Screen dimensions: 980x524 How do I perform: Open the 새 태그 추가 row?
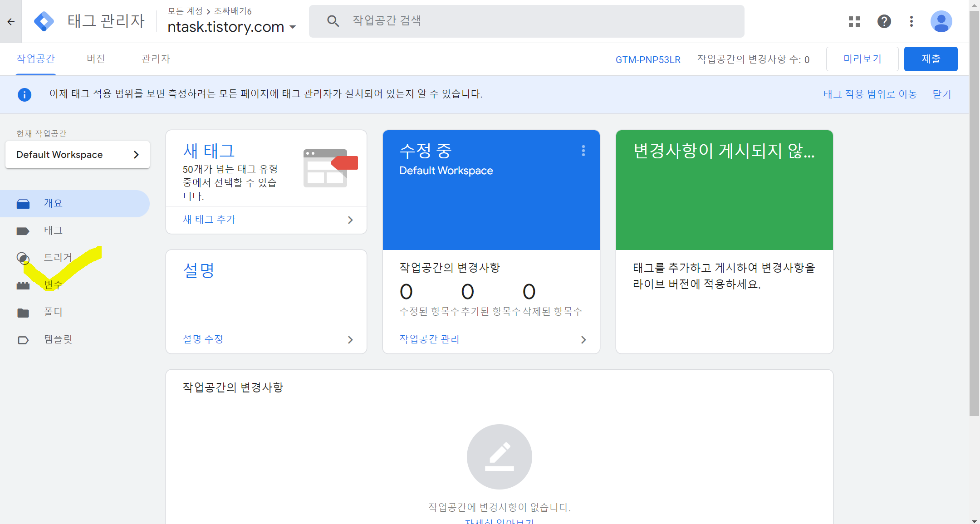[266, 220]
